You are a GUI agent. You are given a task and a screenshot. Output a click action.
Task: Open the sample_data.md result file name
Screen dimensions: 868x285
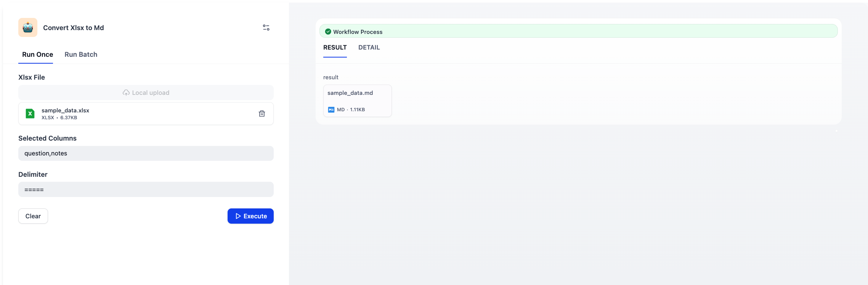pos(350,93)
